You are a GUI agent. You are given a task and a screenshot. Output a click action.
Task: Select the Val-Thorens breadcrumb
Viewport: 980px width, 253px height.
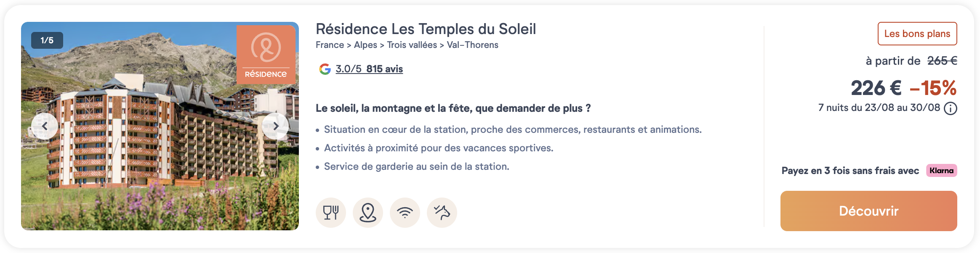pos(473,45)
